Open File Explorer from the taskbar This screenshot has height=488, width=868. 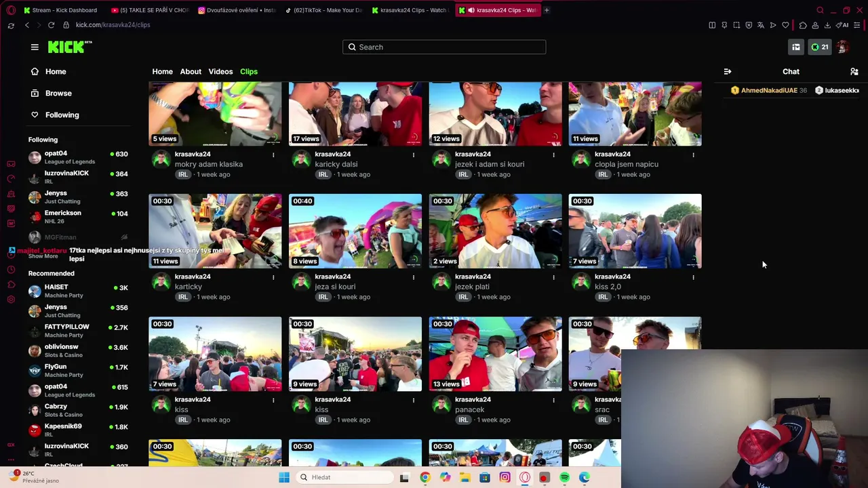(465, 477)
